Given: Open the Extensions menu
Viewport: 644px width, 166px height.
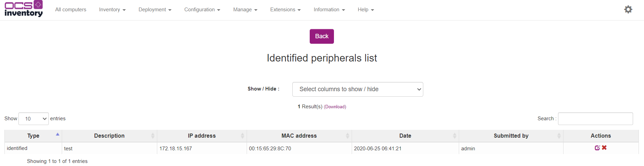Looking at the screenshot, I should (x=285, y=10).
